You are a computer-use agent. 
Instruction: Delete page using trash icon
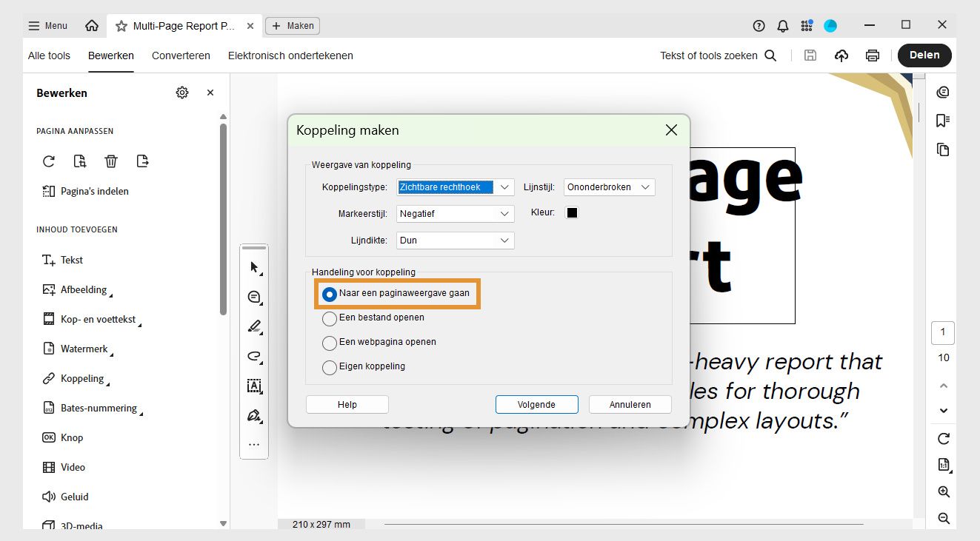(x=111, y=161)
